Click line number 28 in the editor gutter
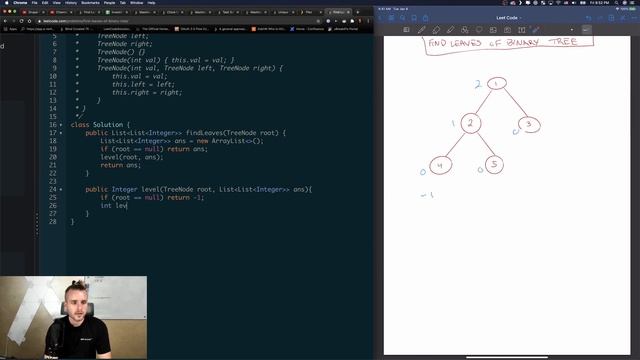This screenshot has width=640, height=360. [53, 222]
